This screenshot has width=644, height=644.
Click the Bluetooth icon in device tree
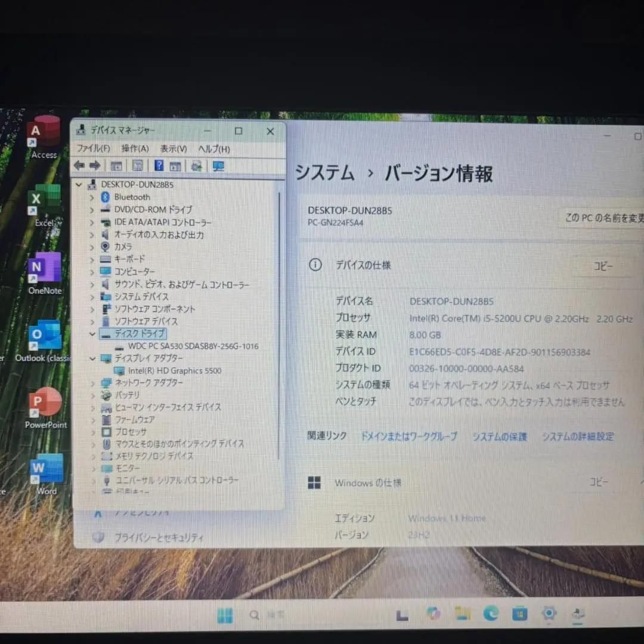(105, 197)
